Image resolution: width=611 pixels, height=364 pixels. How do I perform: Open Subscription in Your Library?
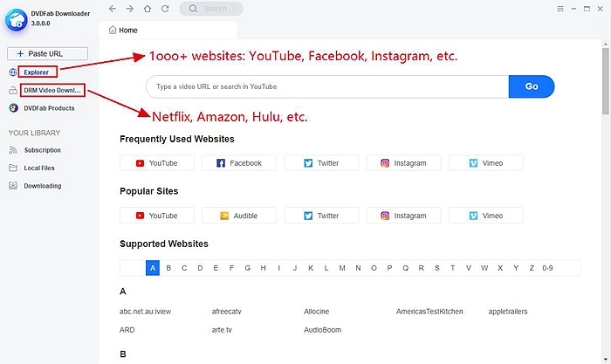click(x=43, y=150)
